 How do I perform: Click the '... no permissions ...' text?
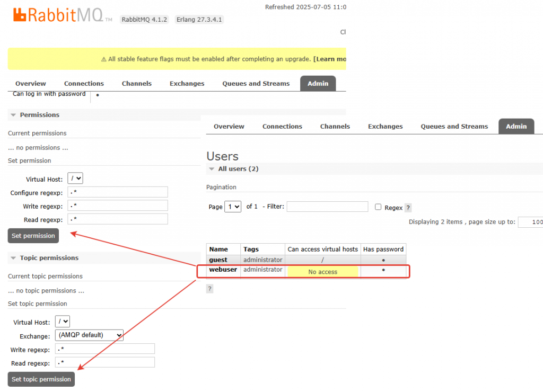(x=38, y=148)
